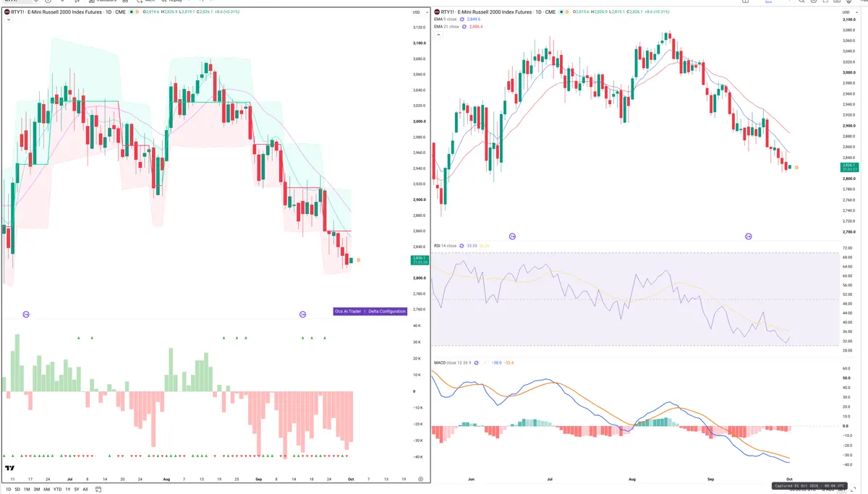Click the EMA 9 value 2,849.6
This screenshot has height=494, width=868.
pos(475,20)
